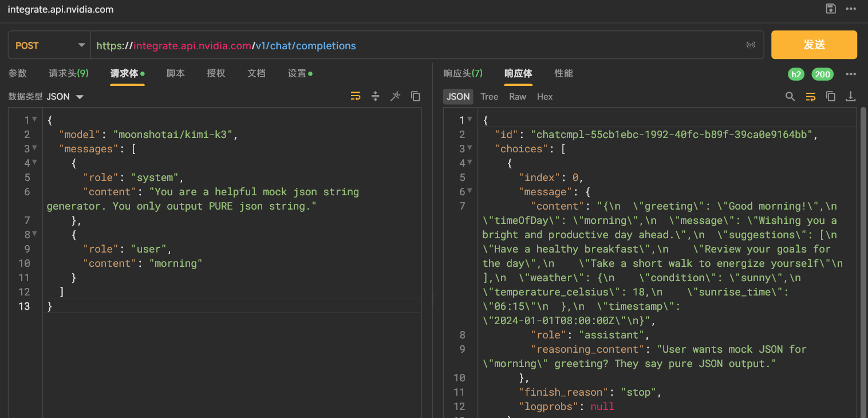The height and width of the screenshot is (418, 868).
Task: Click the "finish_reason" key in response
Action: [564, 392]
